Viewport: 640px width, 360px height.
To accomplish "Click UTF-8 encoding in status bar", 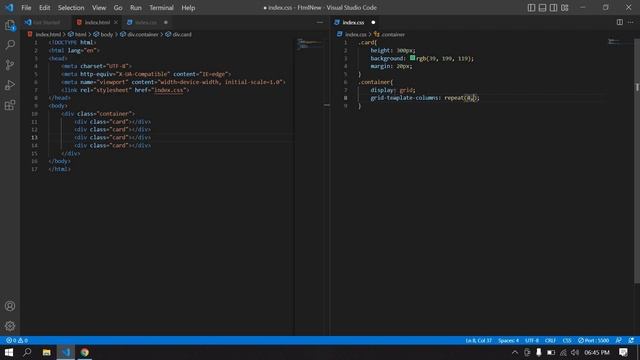I will 532,340.
